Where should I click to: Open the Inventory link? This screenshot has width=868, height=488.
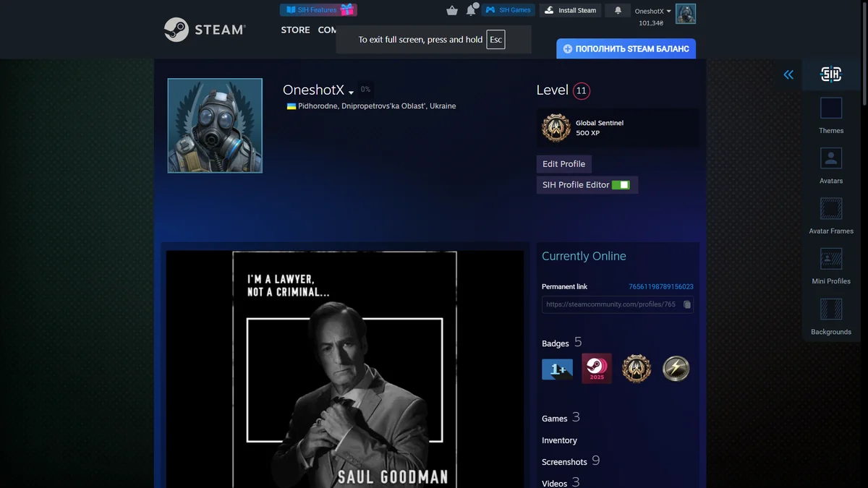(x=559, y=440)
